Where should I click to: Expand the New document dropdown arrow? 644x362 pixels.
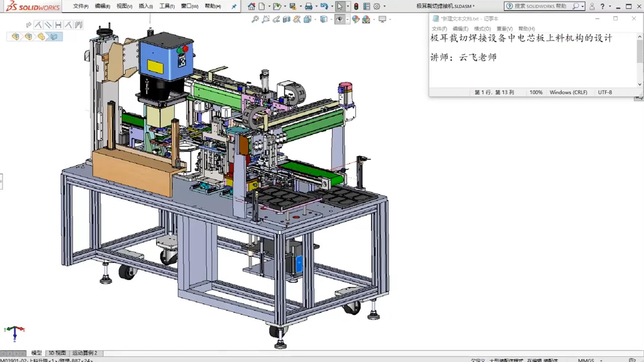[269, 6]
